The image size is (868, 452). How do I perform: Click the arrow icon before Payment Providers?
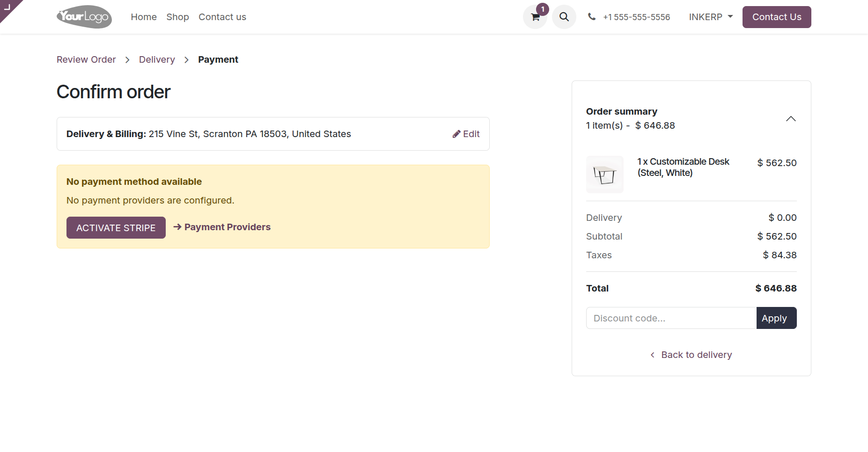pos(177,227)
